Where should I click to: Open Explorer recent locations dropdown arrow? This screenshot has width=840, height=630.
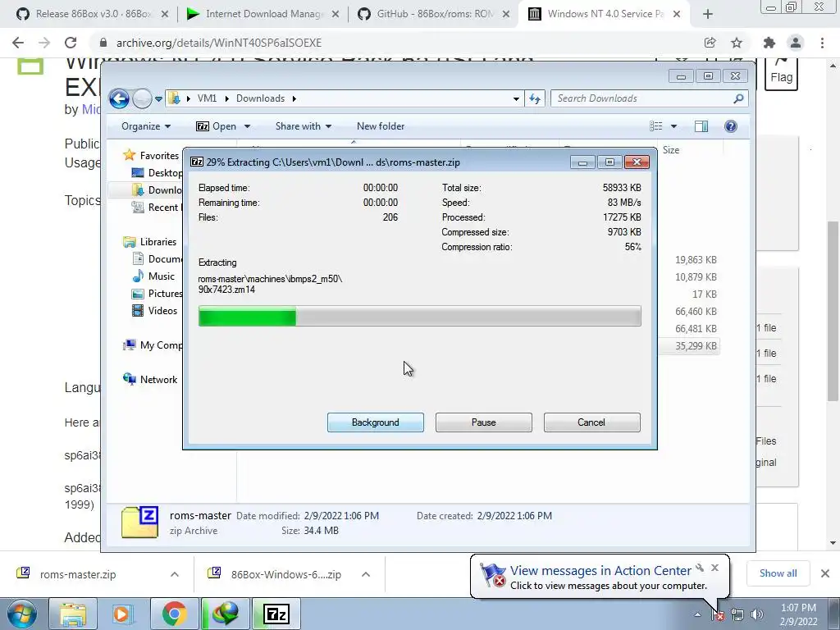158,98
